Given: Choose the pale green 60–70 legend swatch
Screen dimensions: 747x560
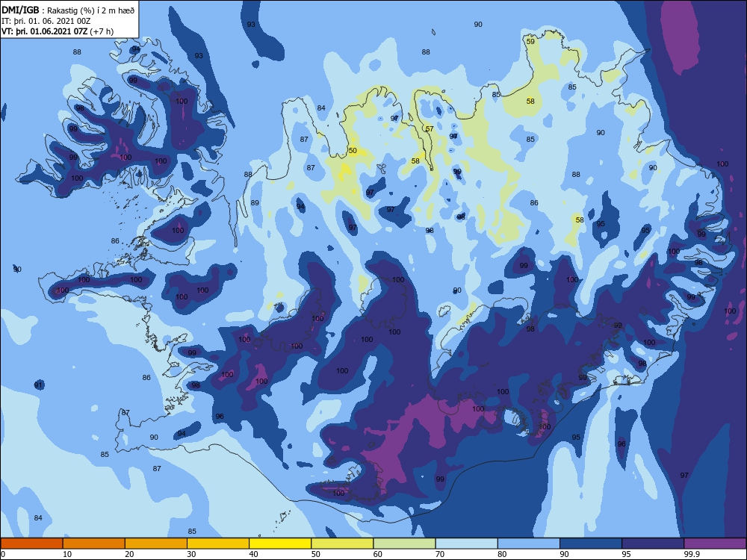Looking at the screenshot, I should click(x=404, y=544).
